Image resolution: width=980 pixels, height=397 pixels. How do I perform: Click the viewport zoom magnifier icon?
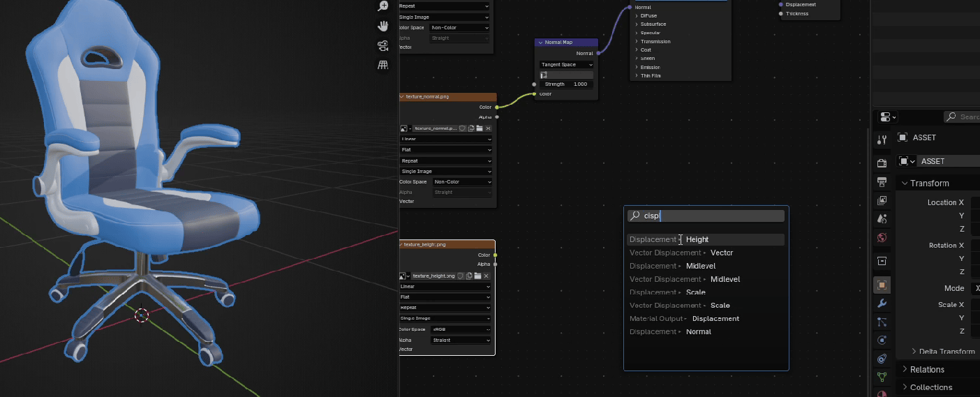click(x=383, y=6)
